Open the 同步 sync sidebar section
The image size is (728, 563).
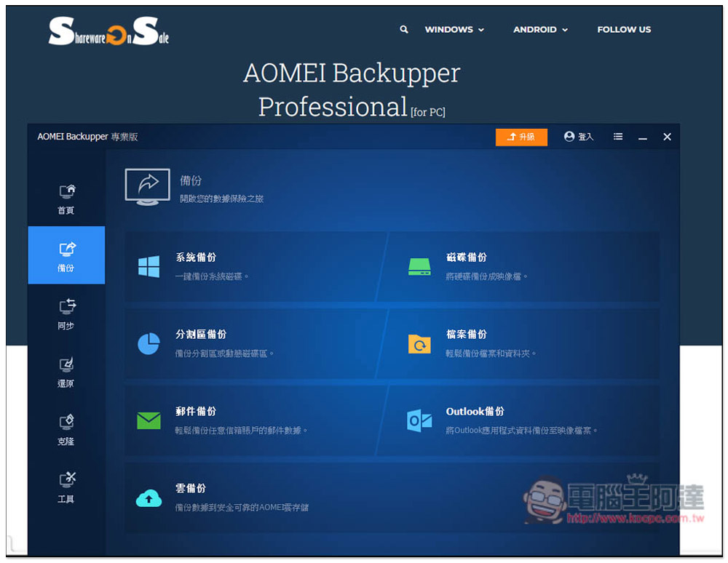coord(66,314)
